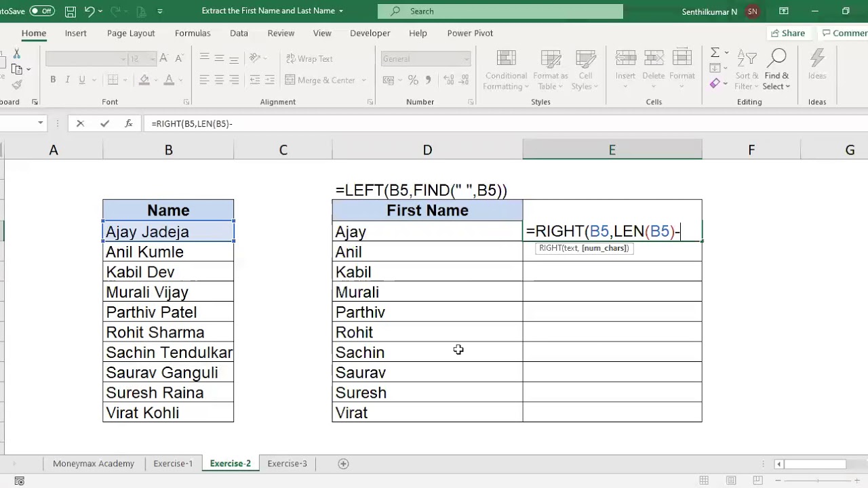Click inside the formula bar text
This screenshot has height=488, width=868.
[x=192, y=123]
